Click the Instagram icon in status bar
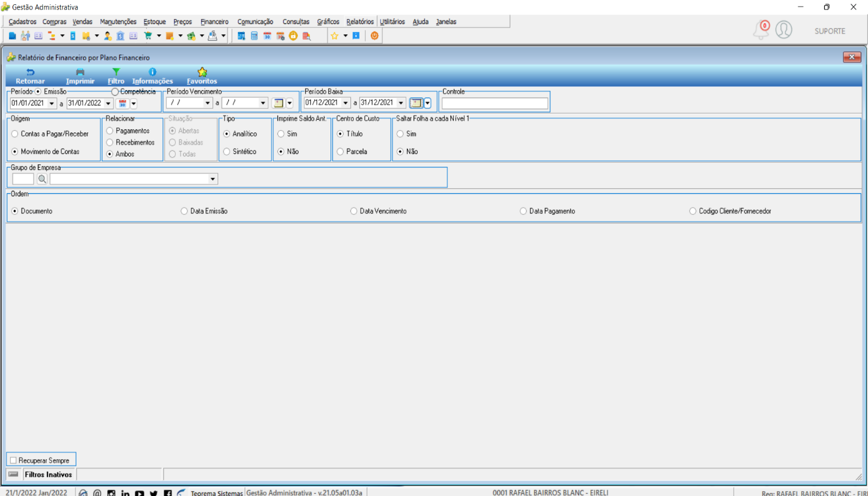This screenshot has width=868, height=496. pyautogui.click(x=111, y=493)
